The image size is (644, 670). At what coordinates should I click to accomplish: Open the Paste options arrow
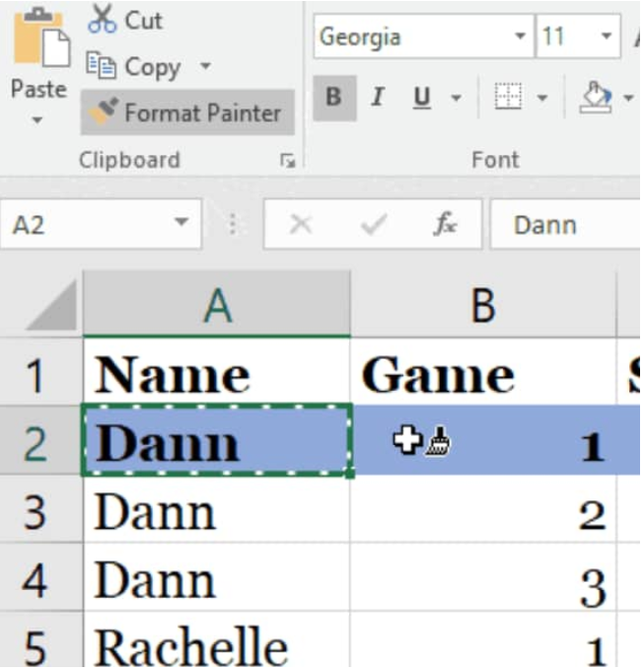click(37, 119)
